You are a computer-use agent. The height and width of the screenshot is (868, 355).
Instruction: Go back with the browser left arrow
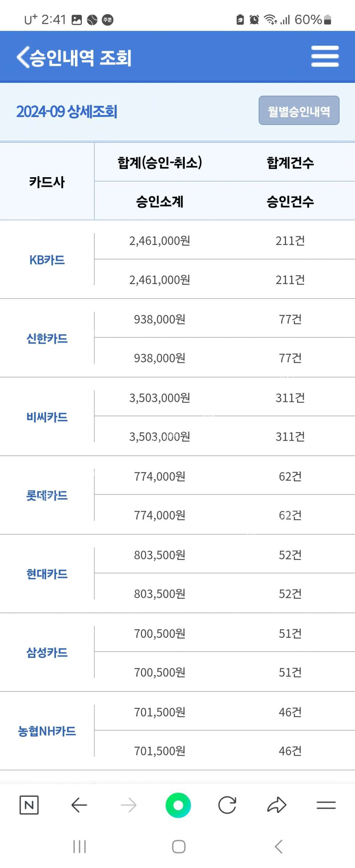click(x=79, y=805)
